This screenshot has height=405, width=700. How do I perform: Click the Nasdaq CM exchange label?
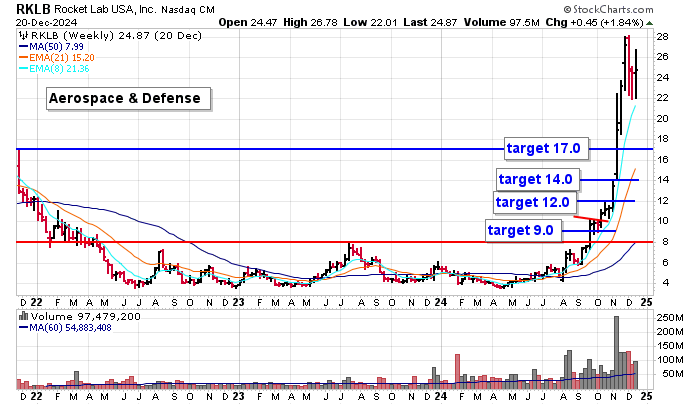coord(188,9)
